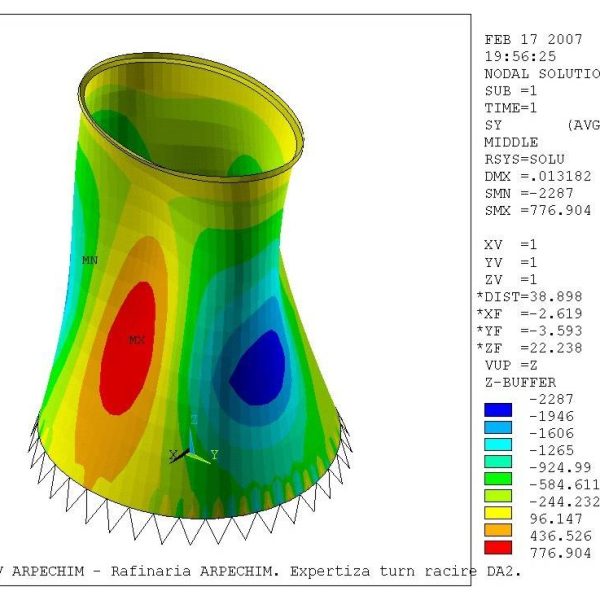The width and height of the screenshot is (600, 600).
Task: Click the bright green legend swatch
Action: (497, 478)
